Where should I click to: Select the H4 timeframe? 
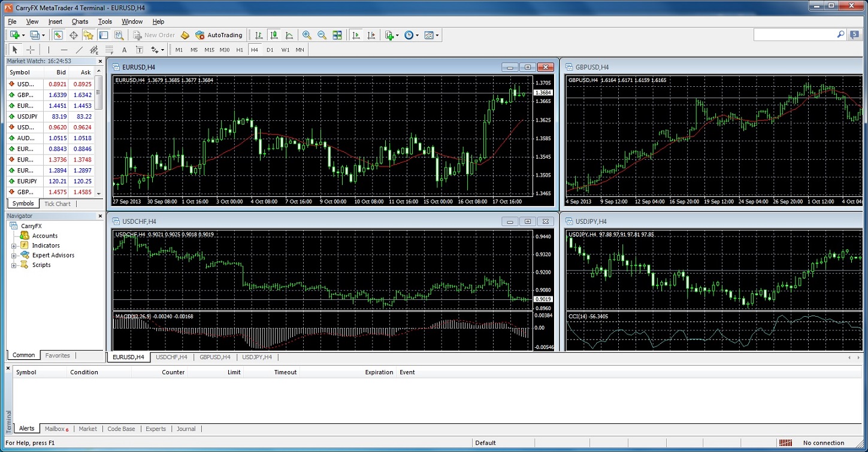(x=255, y=50)
